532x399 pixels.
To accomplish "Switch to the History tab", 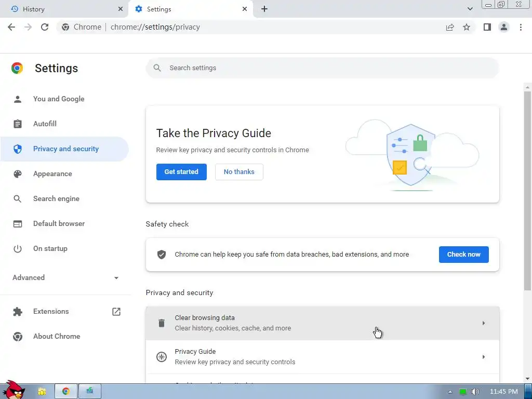I will [63, 9].
